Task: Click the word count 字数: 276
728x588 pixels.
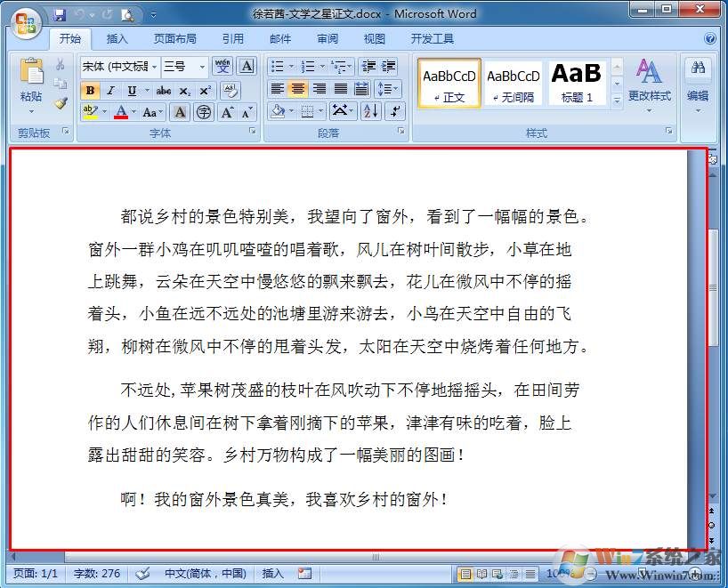Action: click(97, 574)
